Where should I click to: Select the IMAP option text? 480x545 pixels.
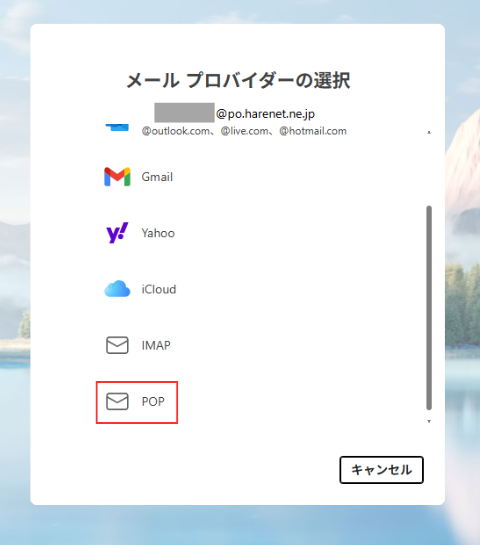point(156,345)
